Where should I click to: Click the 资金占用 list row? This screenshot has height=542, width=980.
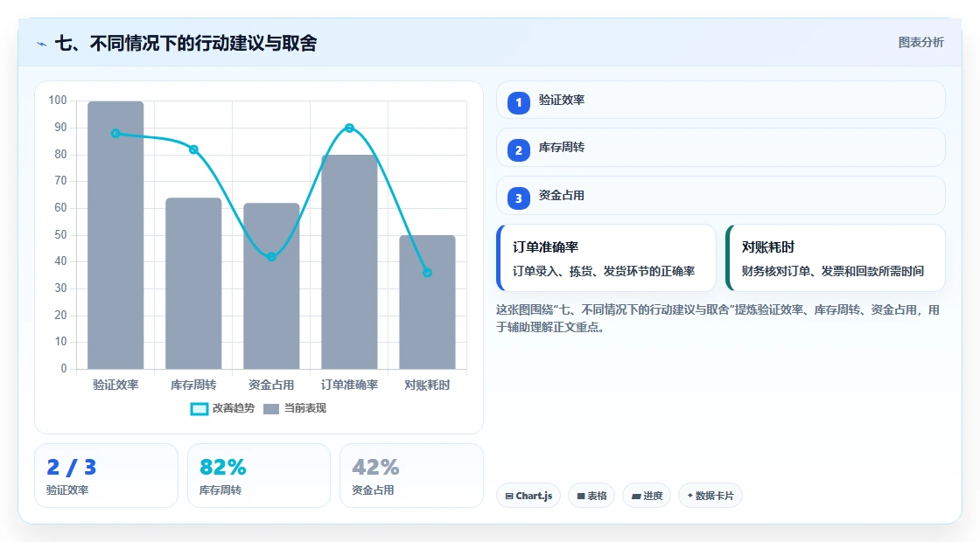pos(721,196)
